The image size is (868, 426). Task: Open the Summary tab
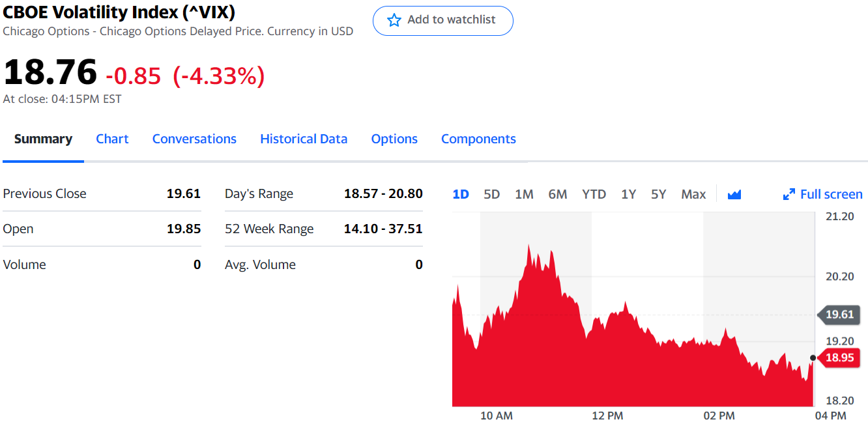click(x=43, y=139)
